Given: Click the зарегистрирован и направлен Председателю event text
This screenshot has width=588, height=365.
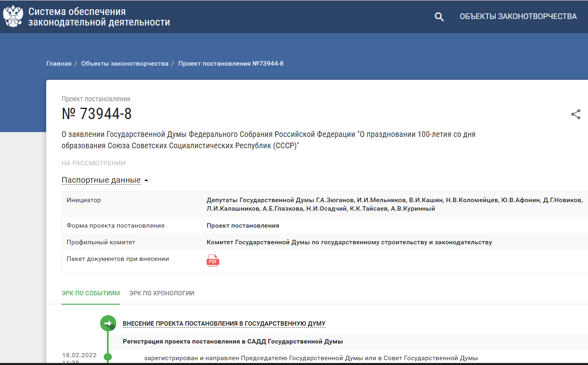Looking at the screenshot, I should pos(311,358).
